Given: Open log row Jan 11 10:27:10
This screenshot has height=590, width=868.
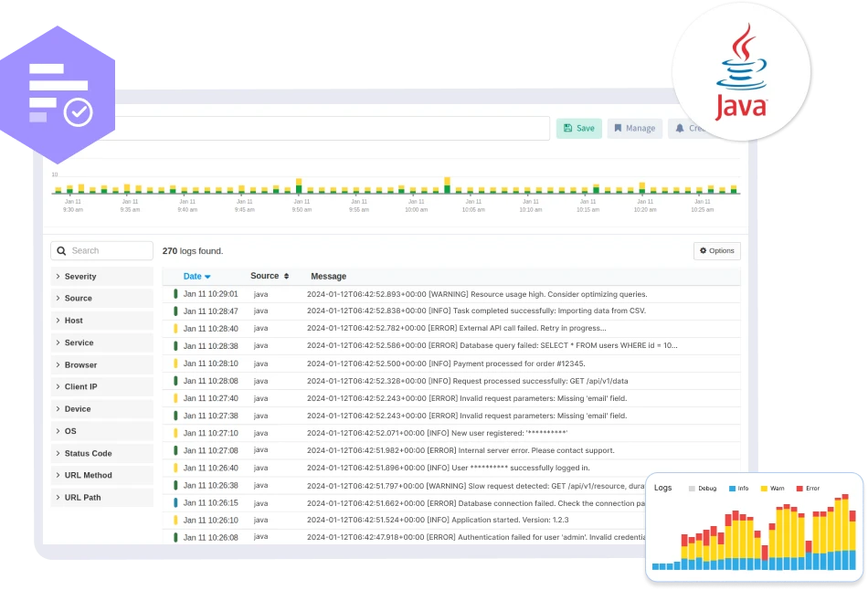Looking at the screenshot, I should (x=451, y=433).
